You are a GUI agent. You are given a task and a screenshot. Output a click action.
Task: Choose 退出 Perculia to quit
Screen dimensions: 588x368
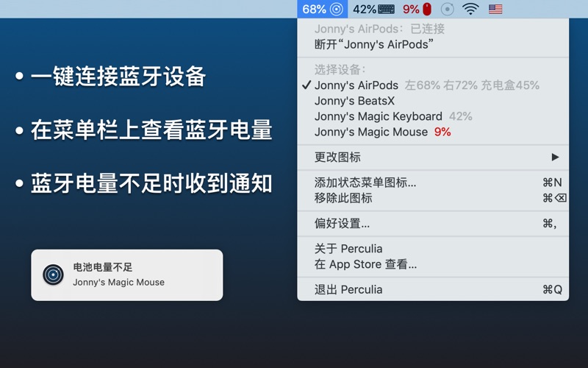pos(433,289)
